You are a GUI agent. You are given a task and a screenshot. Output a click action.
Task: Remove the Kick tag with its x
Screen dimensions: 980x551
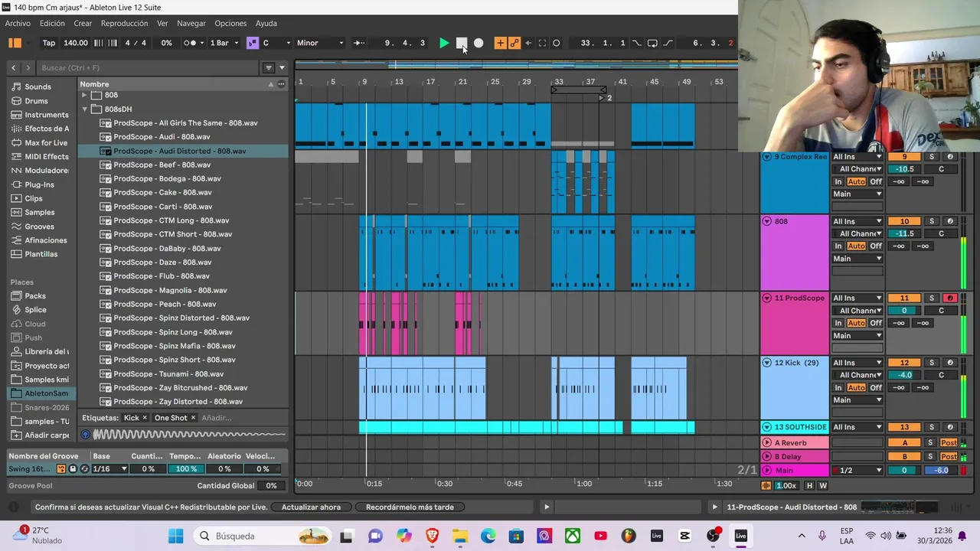[145, 418]
